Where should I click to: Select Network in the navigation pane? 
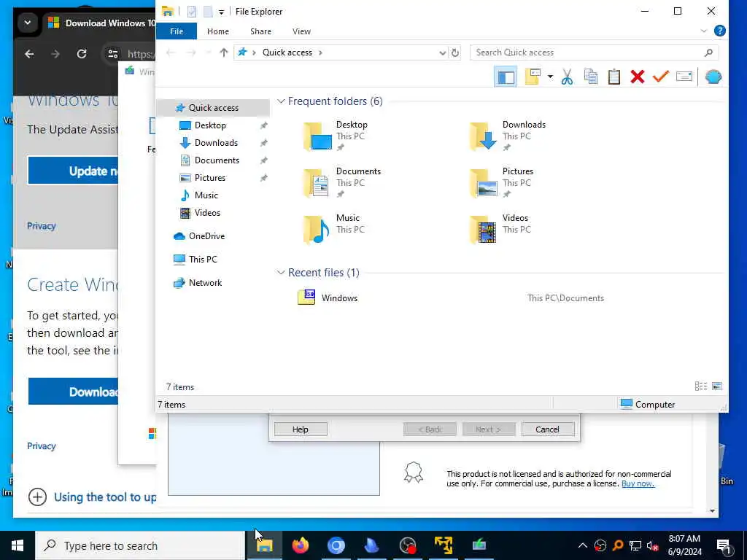click(205, 283)
